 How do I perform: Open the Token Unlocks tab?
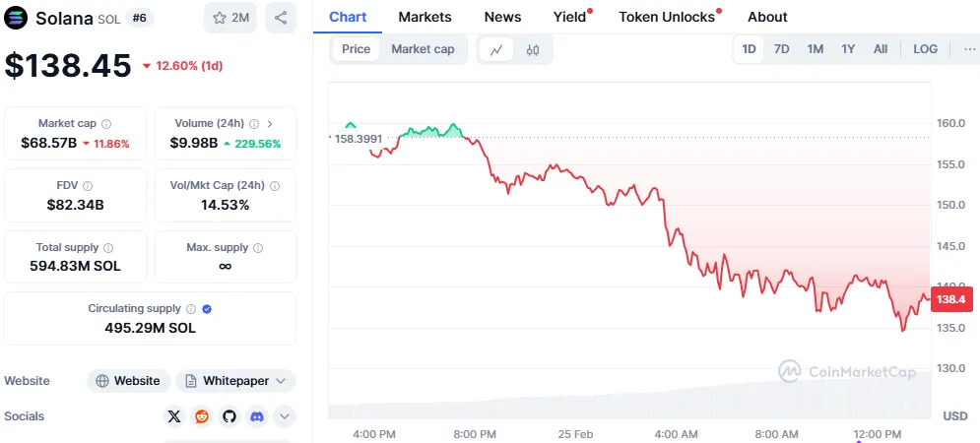click(666, 17)
